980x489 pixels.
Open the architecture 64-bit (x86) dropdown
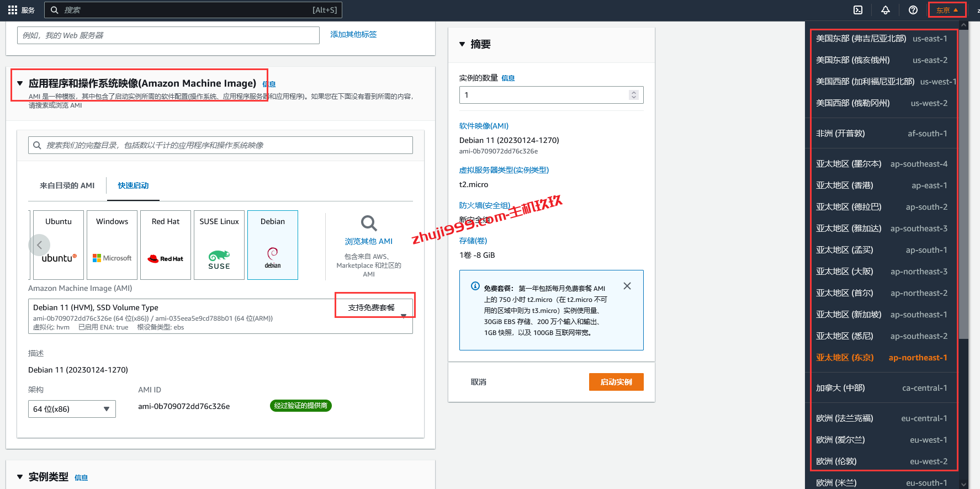pyautogui.click(x=72, y=409)
